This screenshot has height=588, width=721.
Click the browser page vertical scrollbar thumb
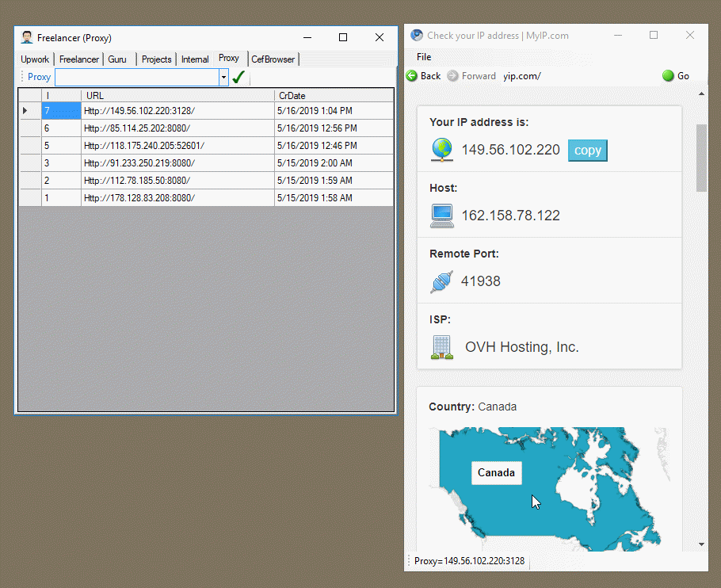tap(701, 158)
